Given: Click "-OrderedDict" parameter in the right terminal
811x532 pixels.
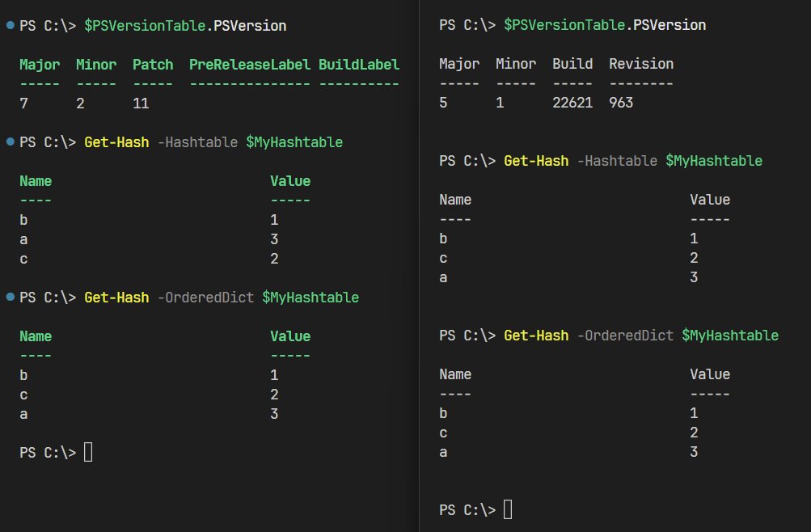Looking at the screenshot, I should (625, 336).
